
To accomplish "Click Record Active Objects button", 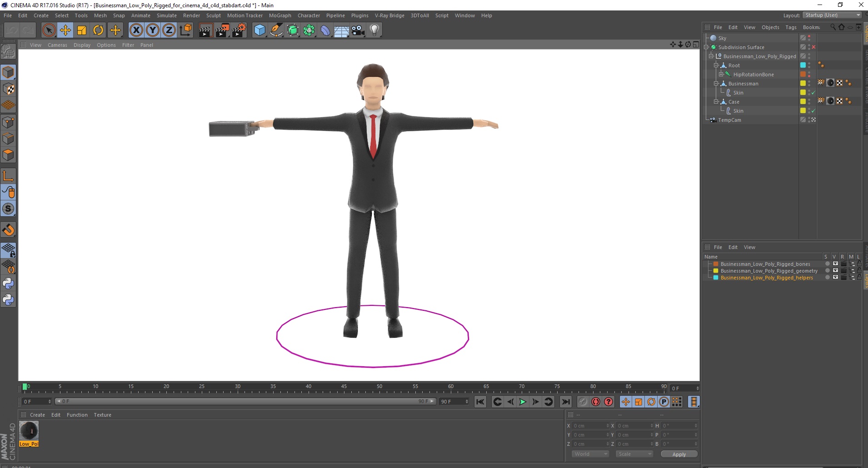I will (x=583, y=402).
